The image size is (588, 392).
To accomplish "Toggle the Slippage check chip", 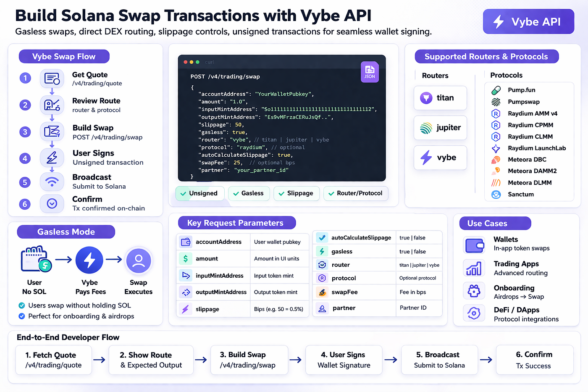I will [297, 193].
